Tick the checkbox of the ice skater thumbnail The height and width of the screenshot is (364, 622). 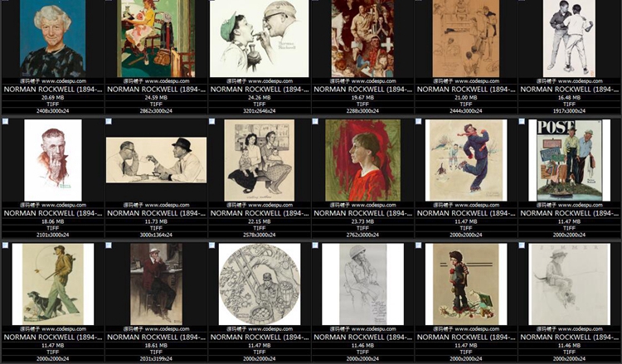pos(418,121)
